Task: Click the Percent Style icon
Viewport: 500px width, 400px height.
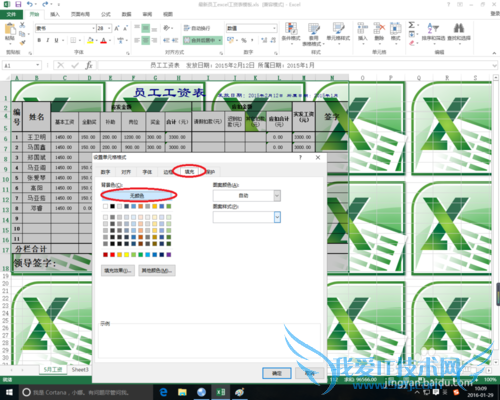Action: click(244, 40)
